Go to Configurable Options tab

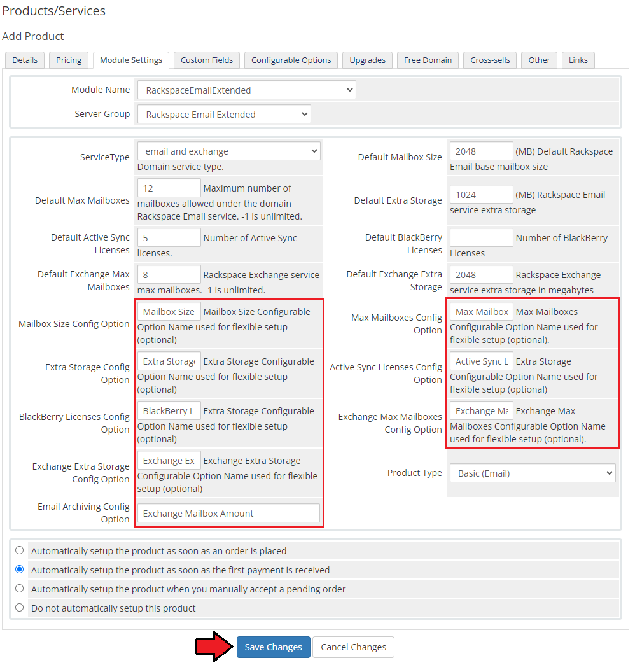[x=291, y=60]
